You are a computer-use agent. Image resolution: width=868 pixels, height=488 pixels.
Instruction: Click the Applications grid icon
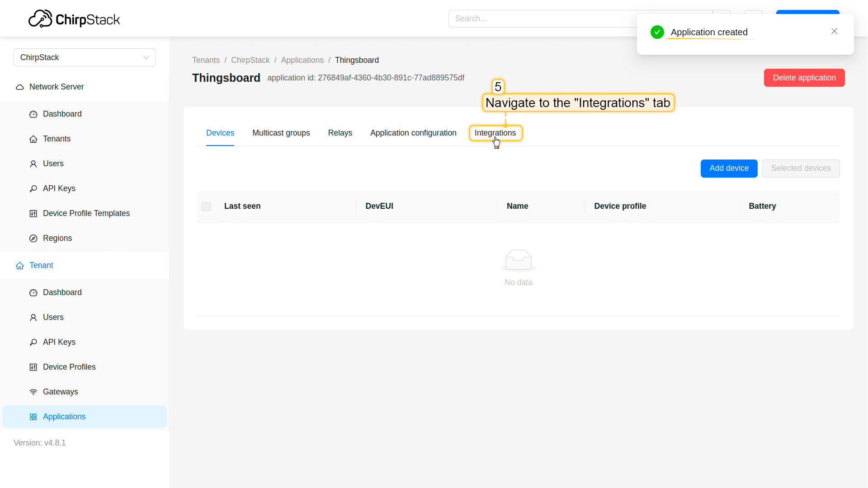click(33, 417)
